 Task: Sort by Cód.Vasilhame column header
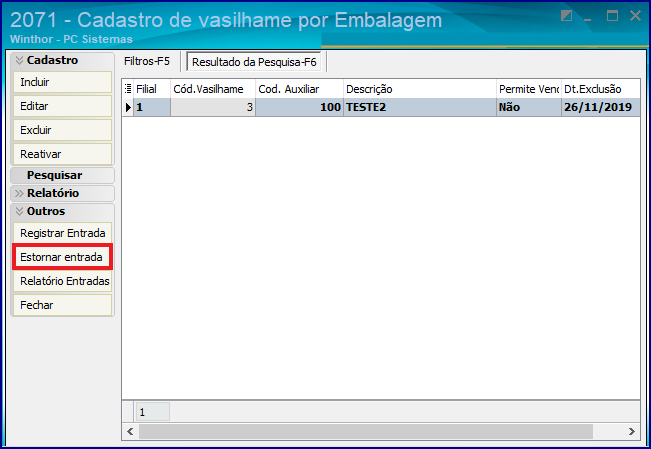coord(213,89)
